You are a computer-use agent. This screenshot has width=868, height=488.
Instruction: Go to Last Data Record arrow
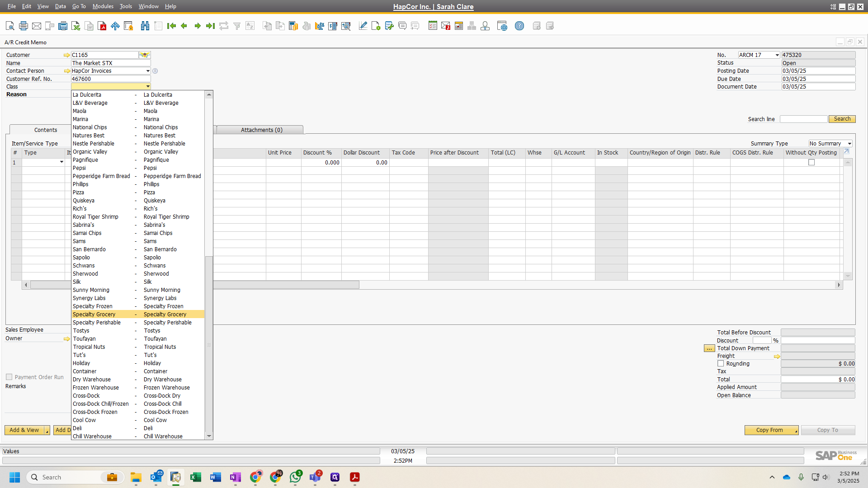210,26
